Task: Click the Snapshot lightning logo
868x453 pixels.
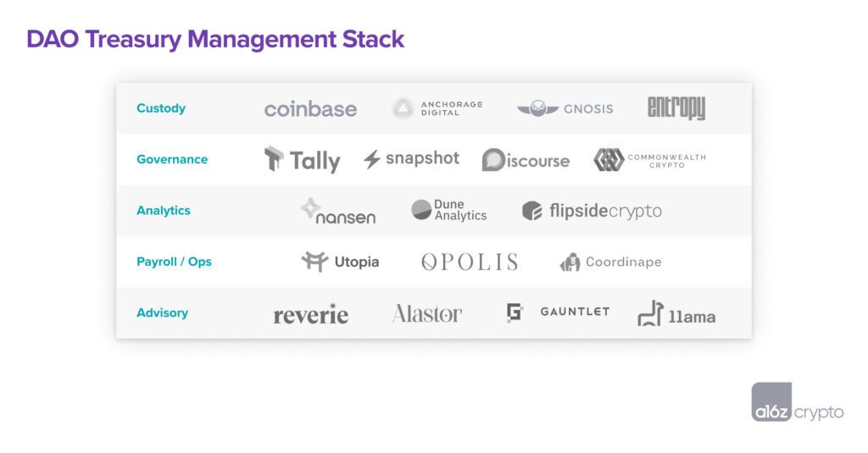Action: pyautogui.click(x=411, y=159)
